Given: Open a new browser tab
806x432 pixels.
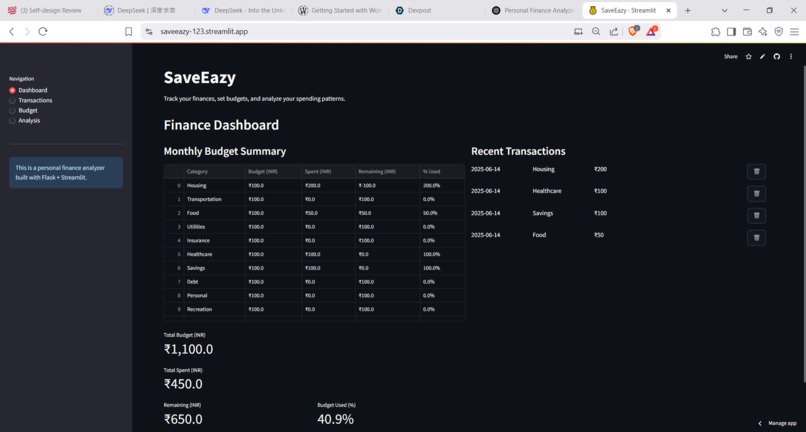Looking at the screenshot, I should (687, 10).
